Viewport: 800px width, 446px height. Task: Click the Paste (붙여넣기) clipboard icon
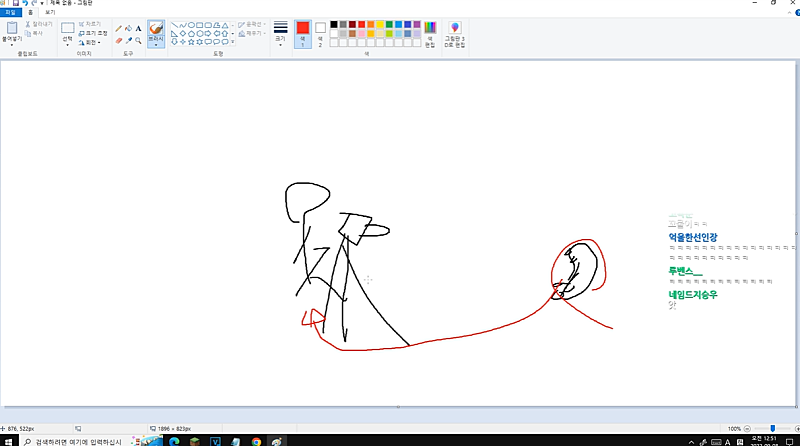click(x=12, y=32)
